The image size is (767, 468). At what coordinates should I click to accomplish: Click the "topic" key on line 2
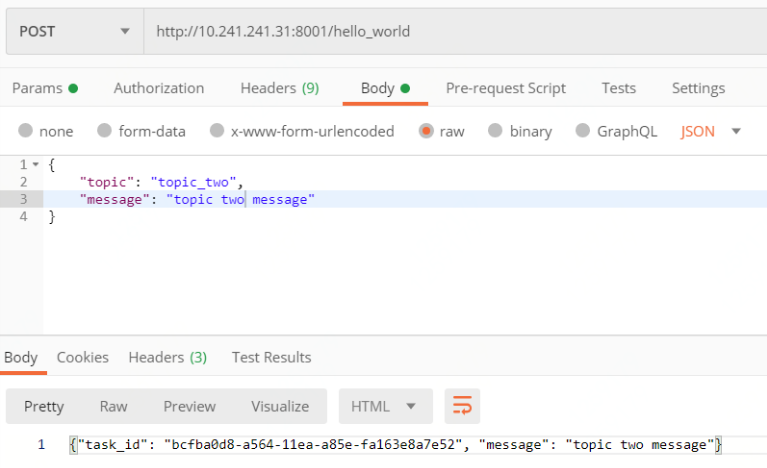pos(106,182)
